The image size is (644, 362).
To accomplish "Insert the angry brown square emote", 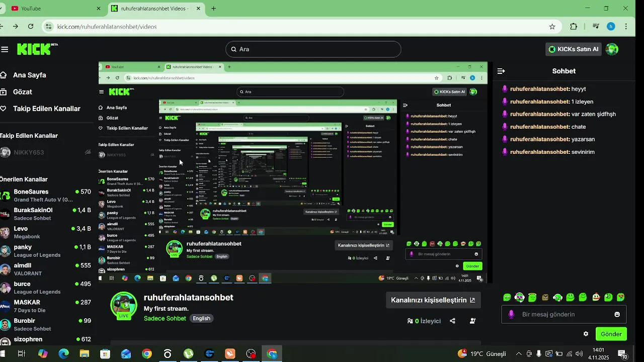I will [x=545, y=298].
